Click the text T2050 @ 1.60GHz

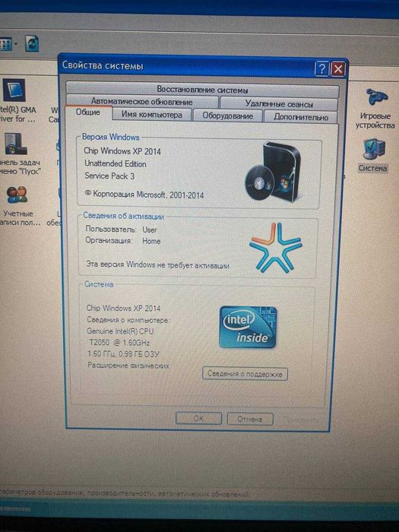click(x=119, y=342)
